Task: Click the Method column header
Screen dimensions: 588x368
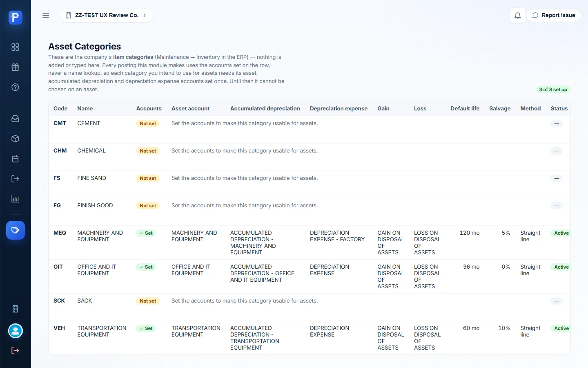Action: pos(530,108)
